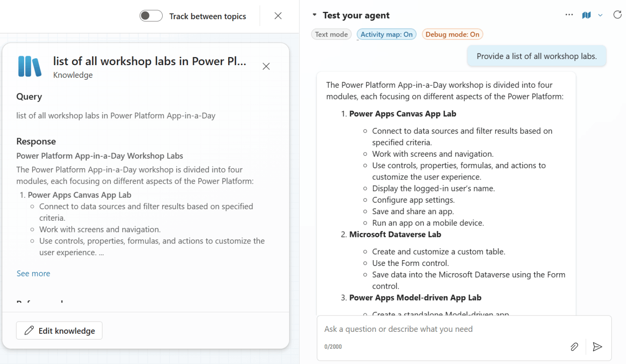Dismiss the knowledge details card

click(x=266, y=66)
